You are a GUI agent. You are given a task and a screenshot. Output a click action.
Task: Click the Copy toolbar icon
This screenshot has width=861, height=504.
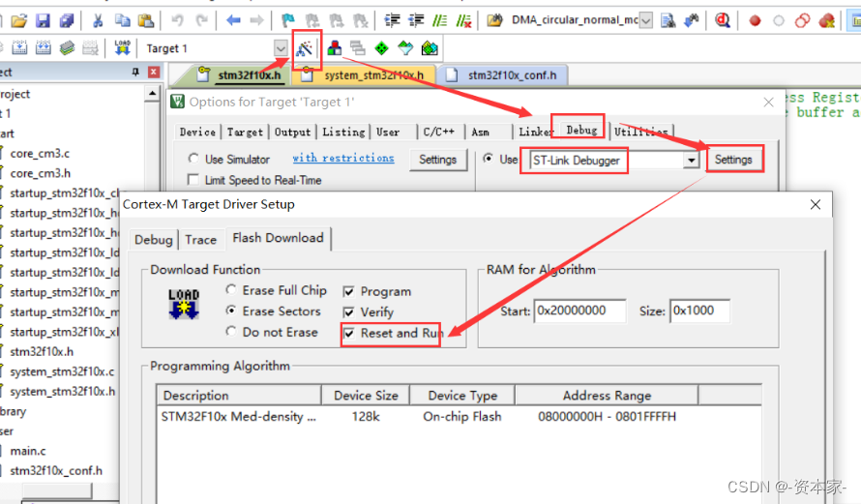pyautogui.click(x=122, y=21)
